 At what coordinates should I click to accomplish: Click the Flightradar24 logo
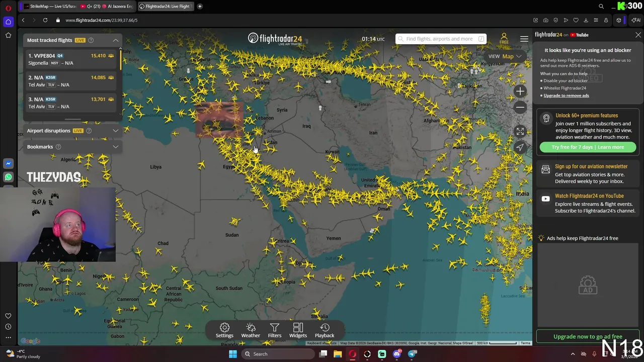click(x=275, y=39)
